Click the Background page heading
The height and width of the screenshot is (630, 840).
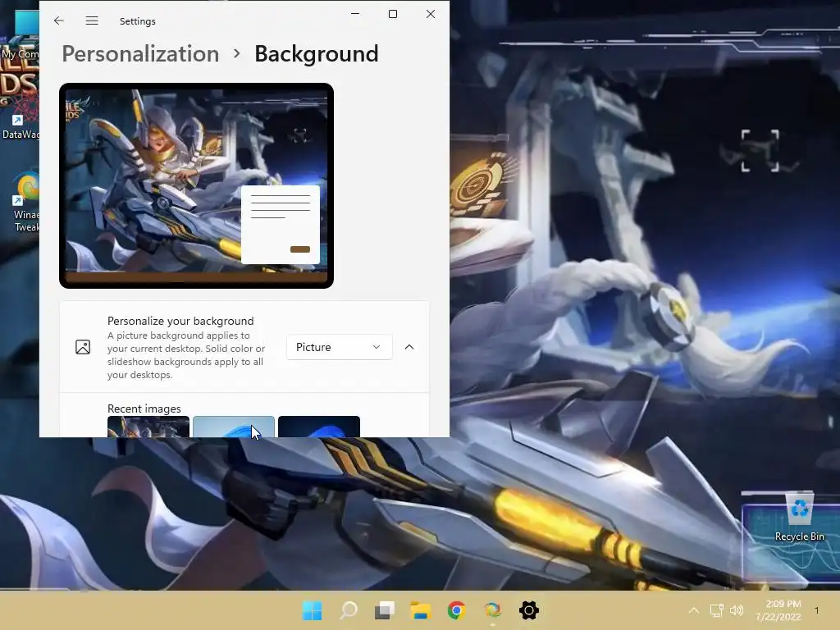pyautogui.click(x=317, y=54)
